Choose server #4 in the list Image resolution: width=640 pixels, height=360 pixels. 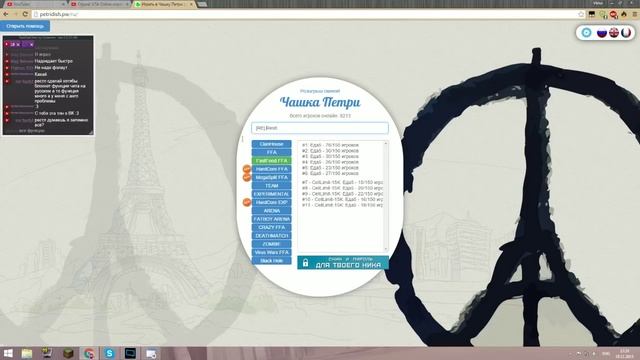pos(330,162)
